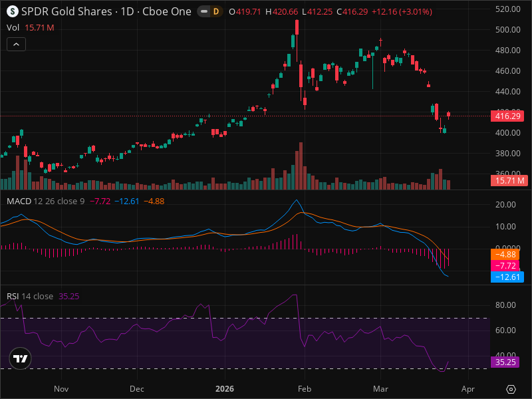
Task: Click the 460.00 price scale label
Action: click(507, 71)
